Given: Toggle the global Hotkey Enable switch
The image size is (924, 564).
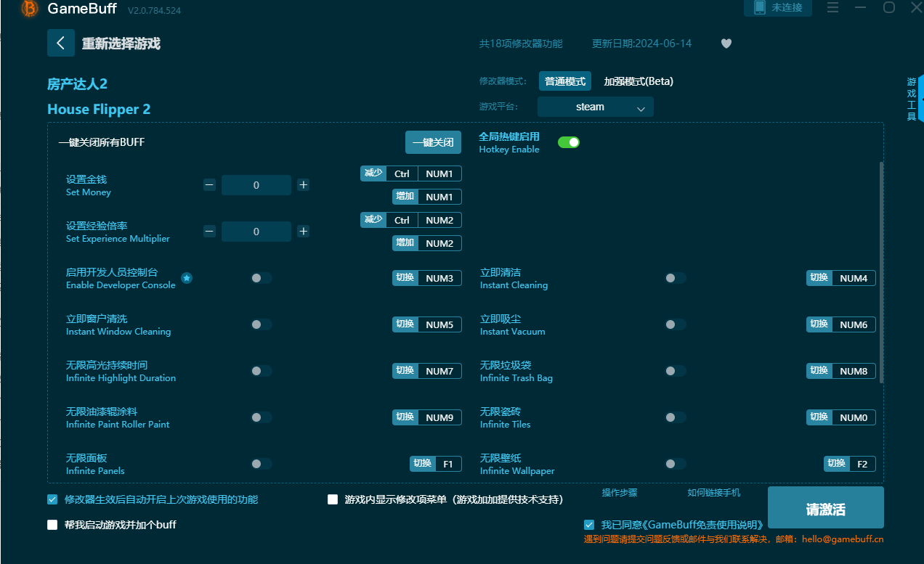Looking at the screenshot, I should click(569, 142).
